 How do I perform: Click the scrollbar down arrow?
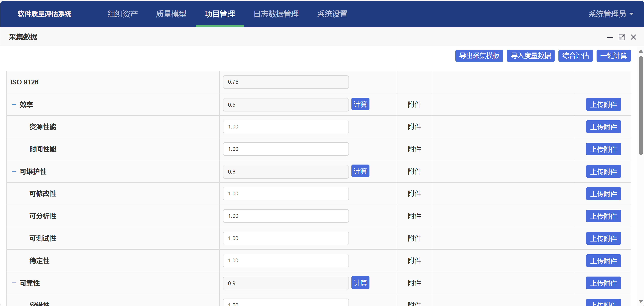point(641,301)
